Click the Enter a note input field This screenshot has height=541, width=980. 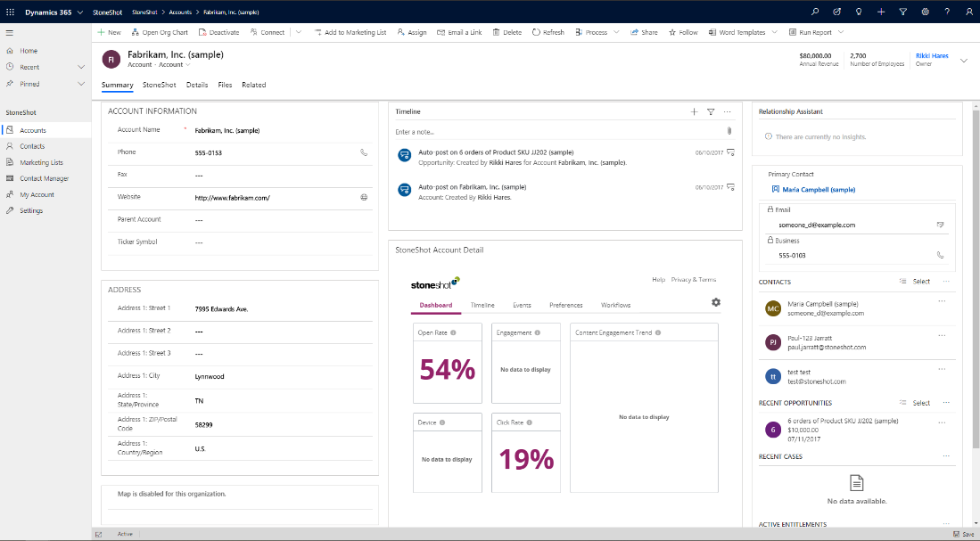coord(559,132)
